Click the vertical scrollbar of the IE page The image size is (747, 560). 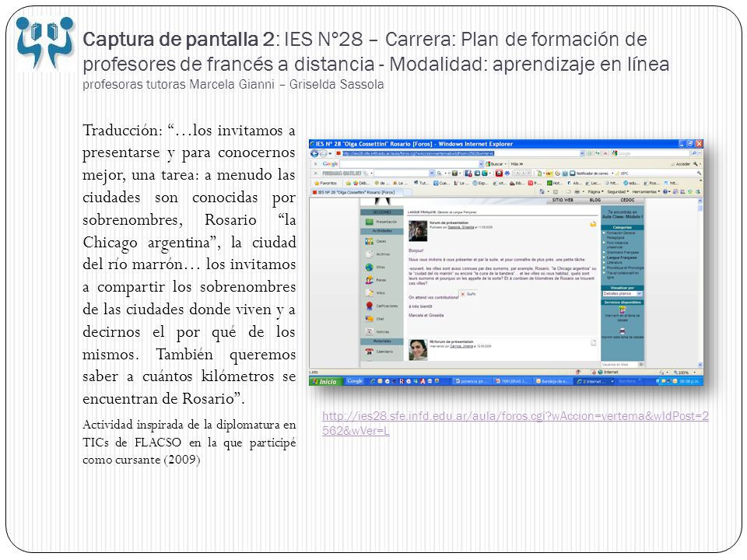pos(700,284)
